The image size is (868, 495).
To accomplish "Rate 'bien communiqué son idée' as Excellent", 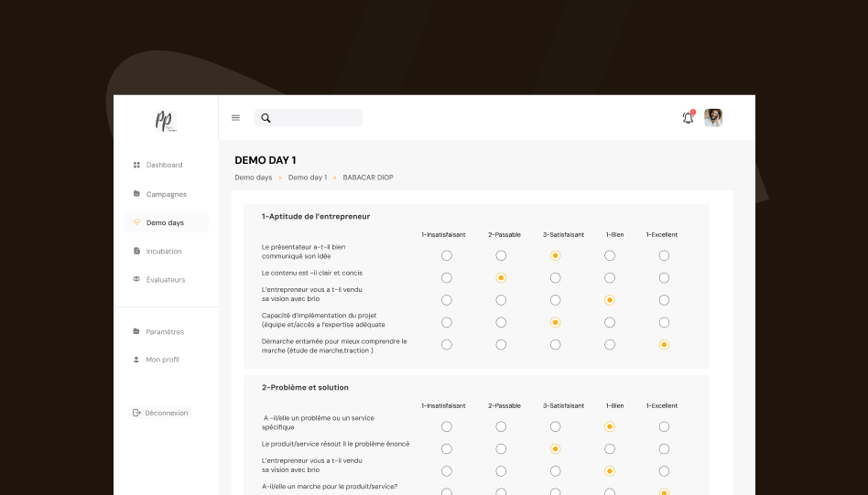I will pyautogui.click(x=664, y=255).
